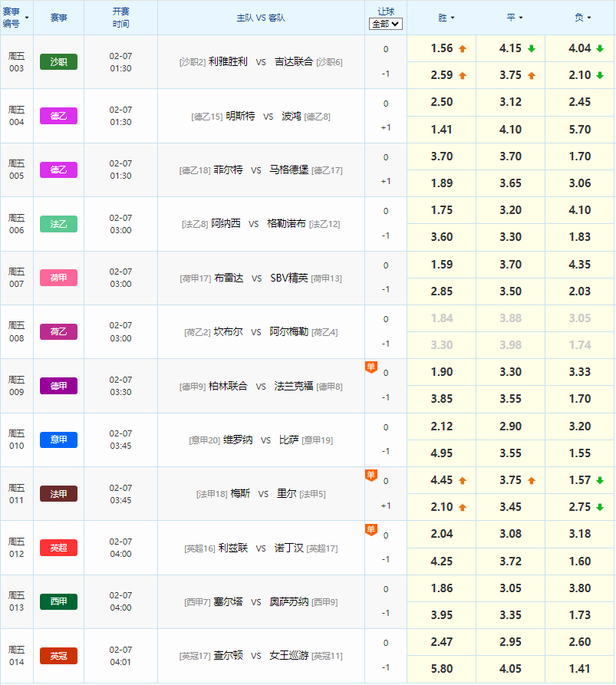Select the odds cell showing 1.41 for 明斯特

[x=441, y=129]
